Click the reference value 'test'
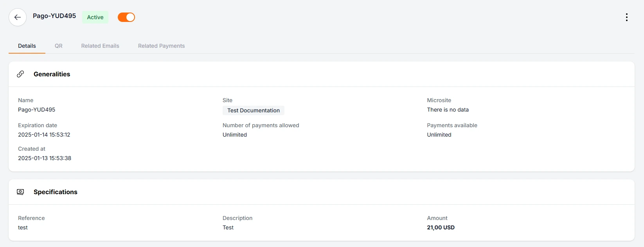 pos(23,227)
